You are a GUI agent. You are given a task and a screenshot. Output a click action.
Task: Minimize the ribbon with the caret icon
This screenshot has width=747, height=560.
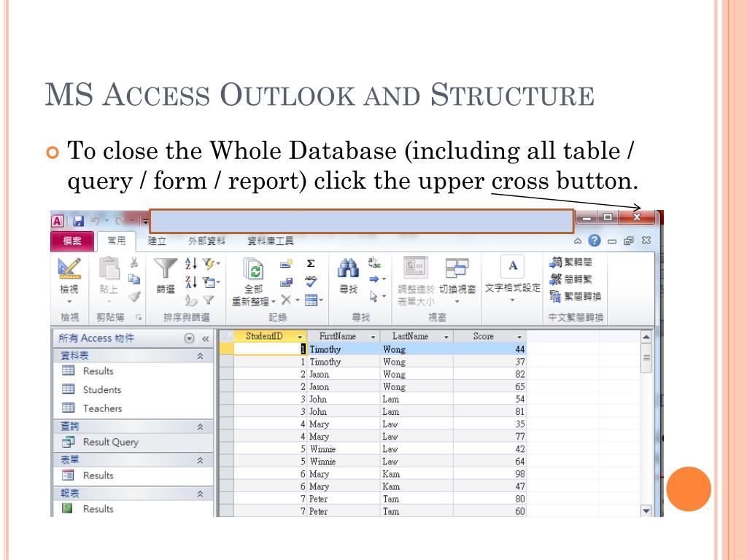click(578, 241)
